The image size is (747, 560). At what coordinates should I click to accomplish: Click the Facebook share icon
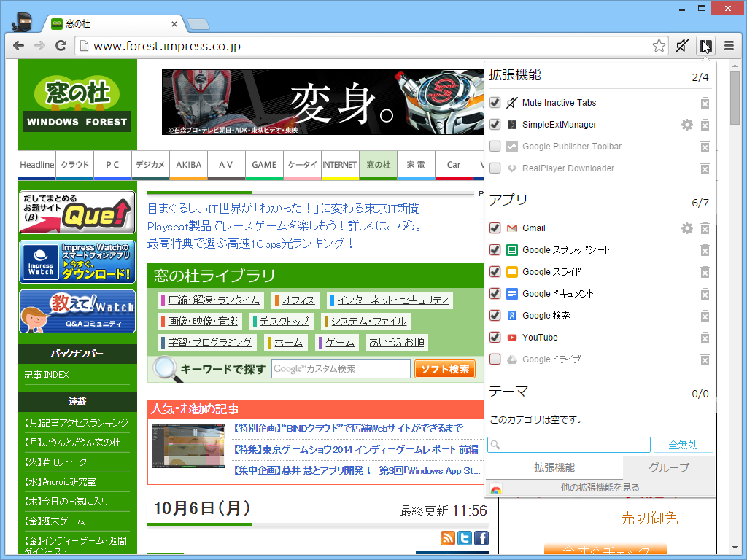pos(481,538)
